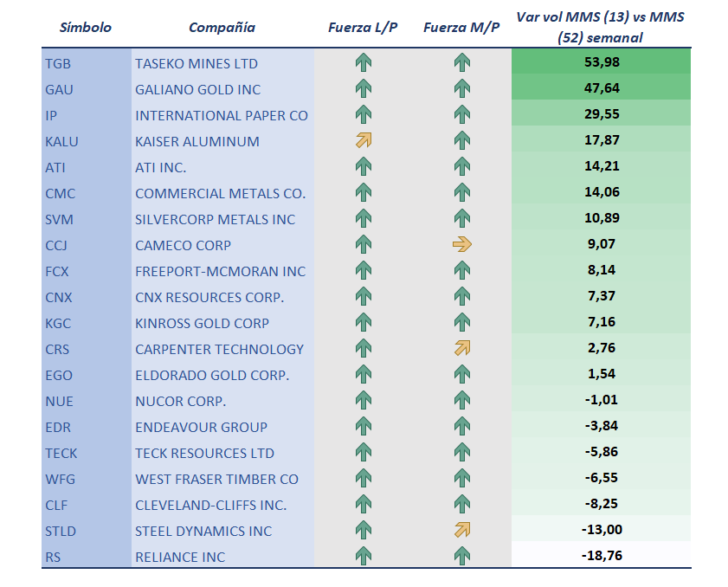Click Fuerza M/P arrow for International Paper
Image resolution: width=728 pixels, height=587 pixels.
click(x=462, y=114)
